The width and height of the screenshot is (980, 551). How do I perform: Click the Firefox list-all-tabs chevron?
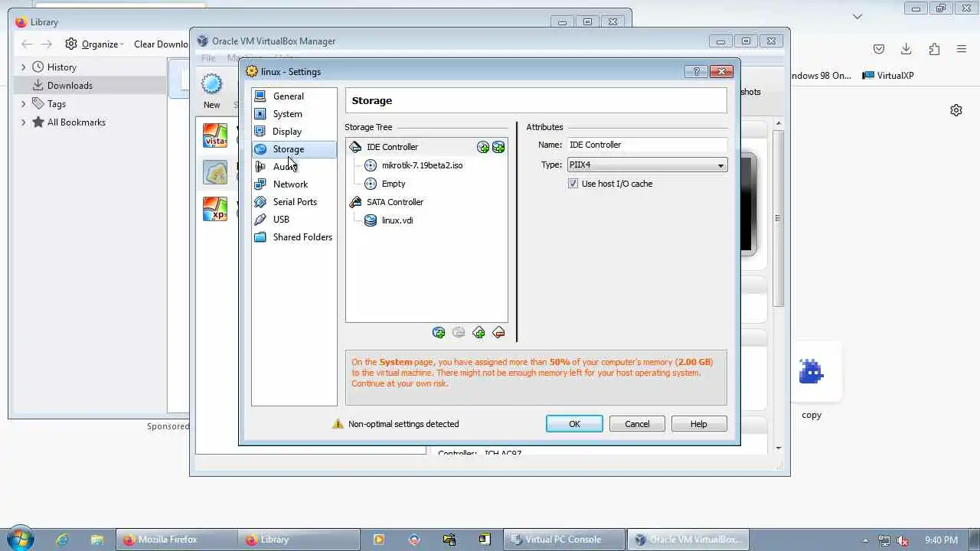[x=857, y=16]
